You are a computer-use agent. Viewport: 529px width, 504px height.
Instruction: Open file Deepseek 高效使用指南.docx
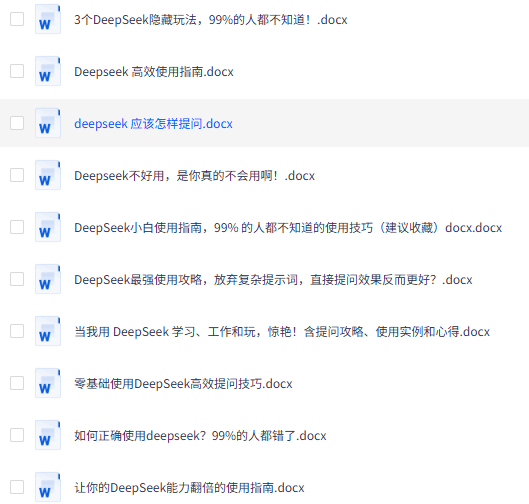coord(154,72)
